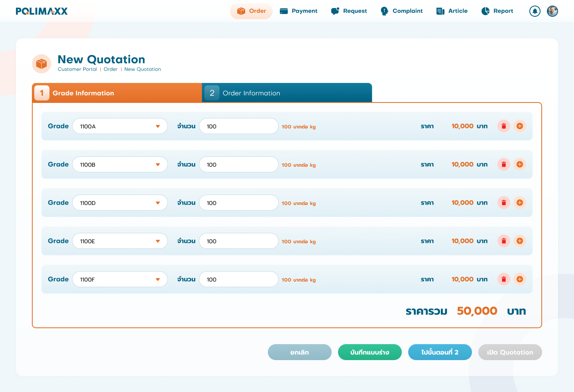This screenshot has height=392, width=574.
Task: Go to the Complaint section
Action: coord(401,11)
